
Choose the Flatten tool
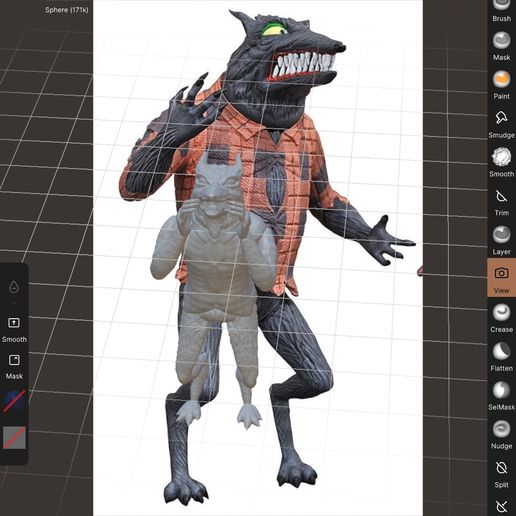[501, 357]
